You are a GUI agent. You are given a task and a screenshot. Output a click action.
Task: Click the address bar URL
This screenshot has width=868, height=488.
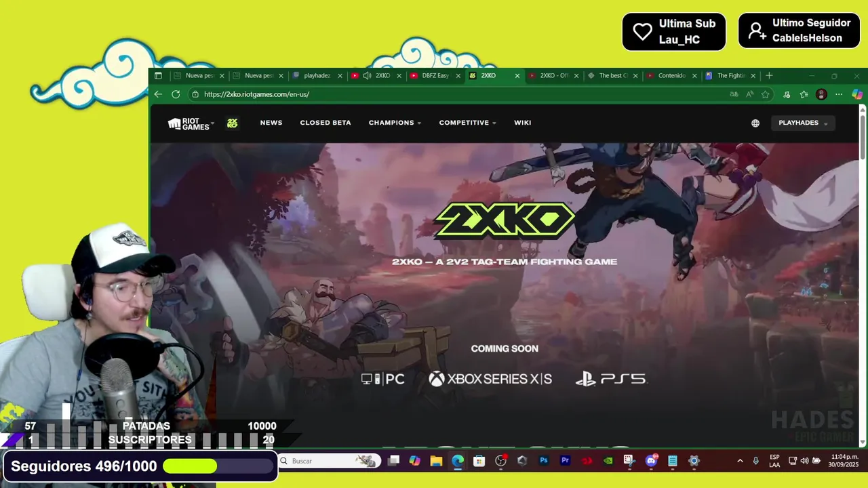point(256,94)
